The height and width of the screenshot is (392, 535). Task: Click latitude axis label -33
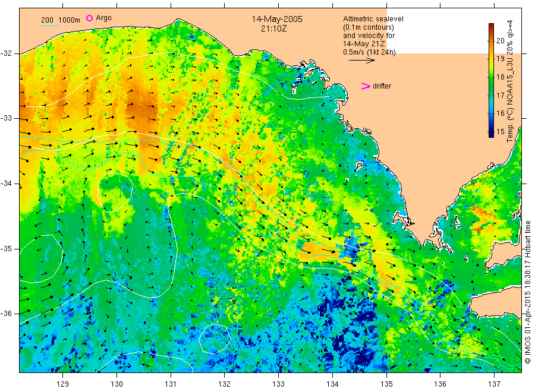[x=6, y=118]
